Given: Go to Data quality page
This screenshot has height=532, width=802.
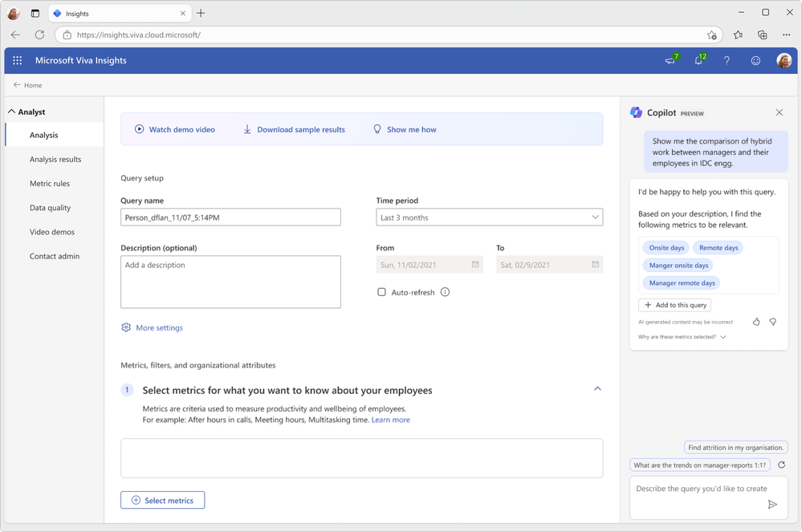Looking at the screenshot, I should [x=50, y=208].
